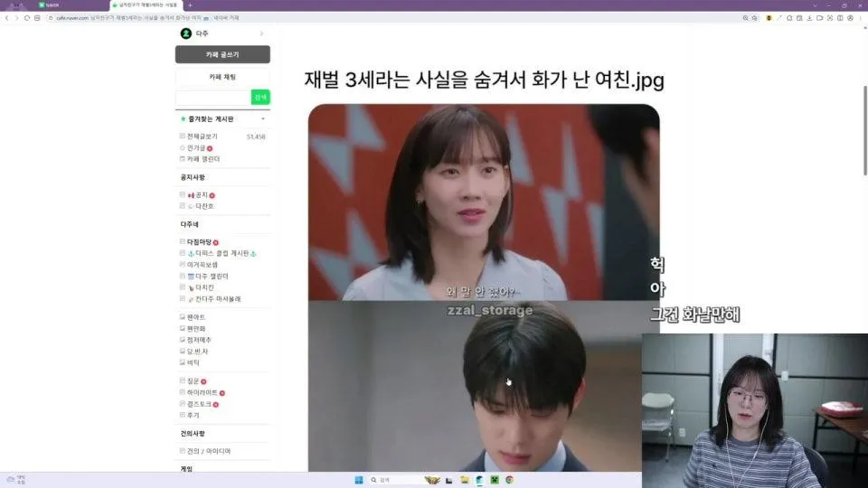
Task: Open File Explorer folder from taskbar
Action: tap(465, 480)
